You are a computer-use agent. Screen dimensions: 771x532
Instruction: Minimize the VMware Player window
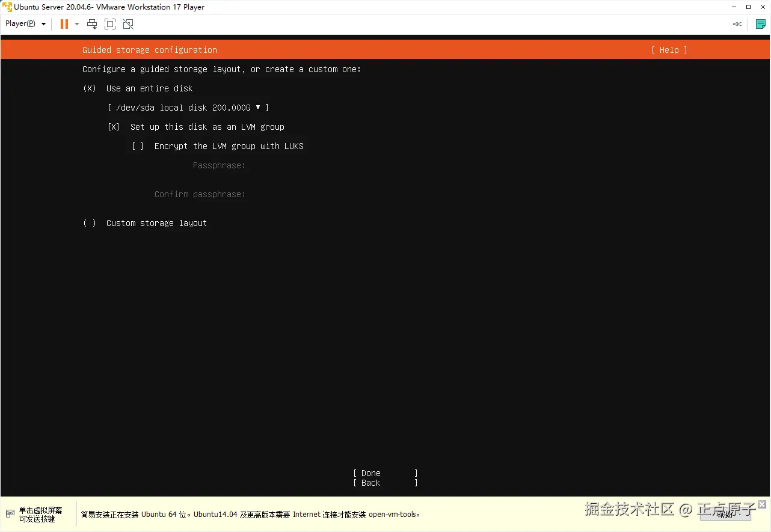click(733, 7)
